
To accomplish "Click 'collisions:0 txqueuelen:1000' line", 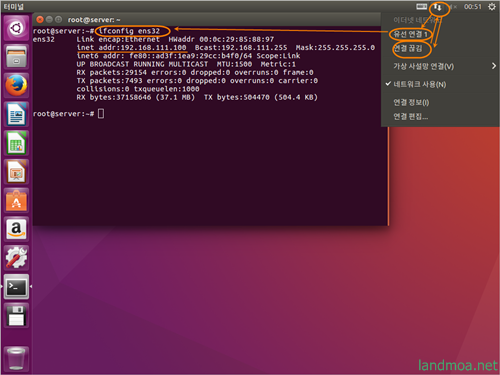I will 138,89.
